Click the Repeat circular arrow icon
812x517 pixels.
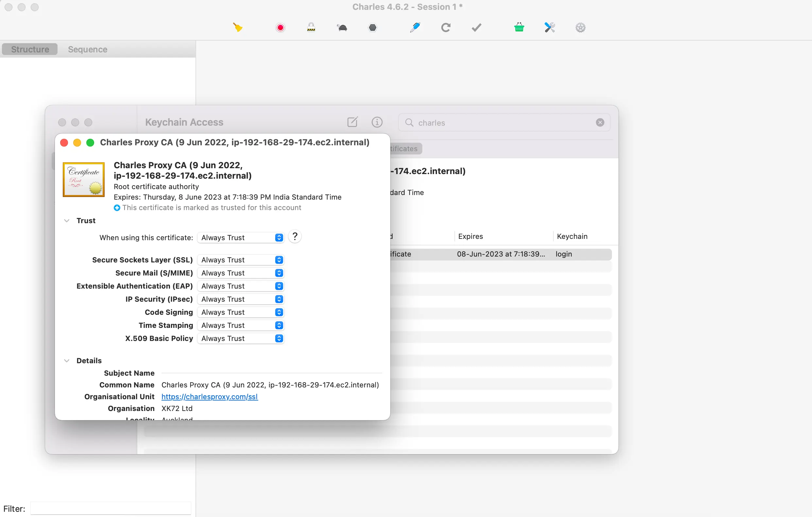tap(446, 27)
